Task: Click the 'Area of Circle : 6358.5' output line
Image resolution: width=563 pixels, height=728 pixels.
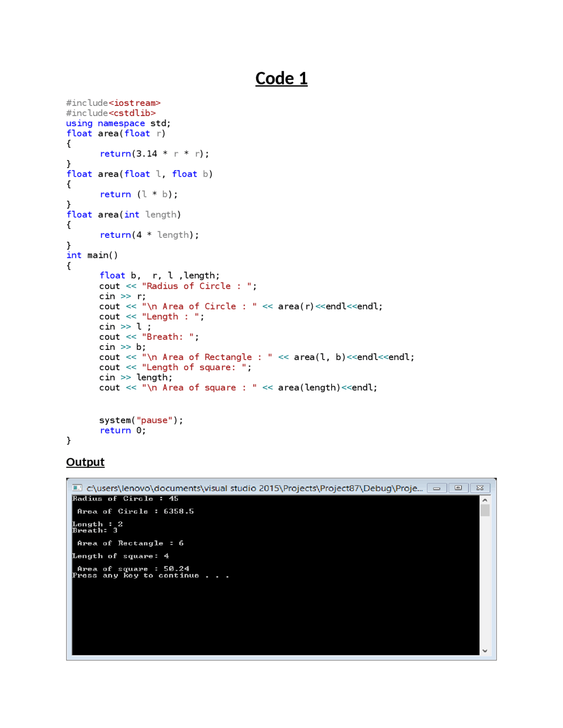Action: click(135, 511)
